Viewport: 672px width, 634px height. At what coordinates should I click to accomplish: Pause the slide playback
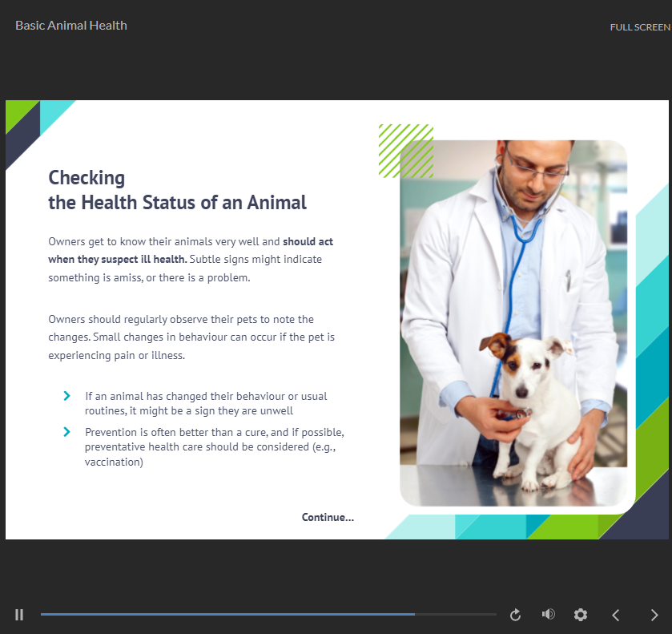pos(19,615)
